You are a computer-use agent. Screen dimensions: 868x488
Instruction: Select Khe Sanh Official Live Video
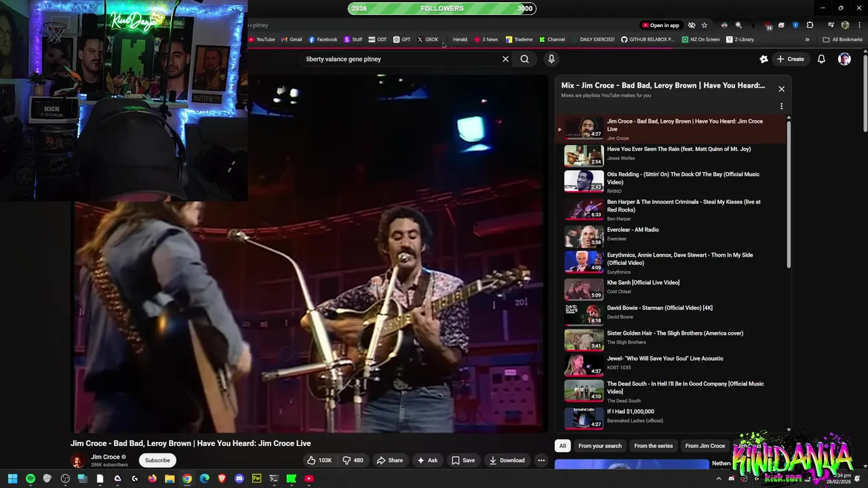(670, 289)
